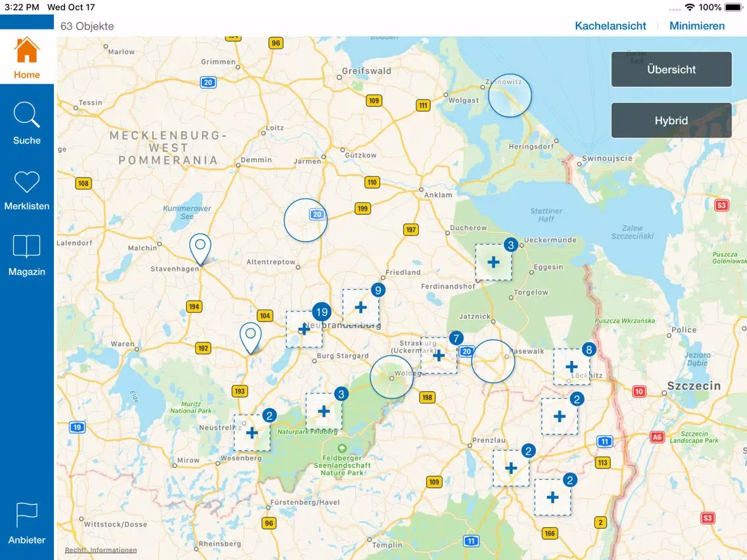Tap map pin north of route 192
Viewport: 747px width, 560px height.
click(251, 338)
